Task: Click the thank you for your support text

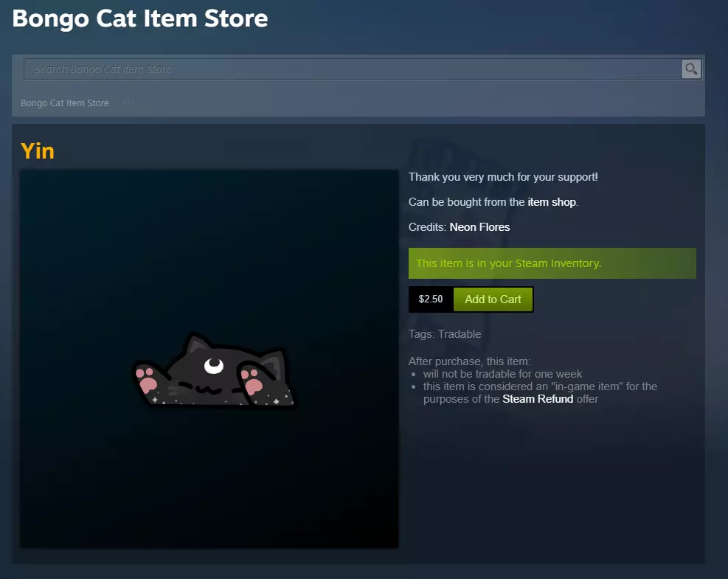Action: click(503, 177)
